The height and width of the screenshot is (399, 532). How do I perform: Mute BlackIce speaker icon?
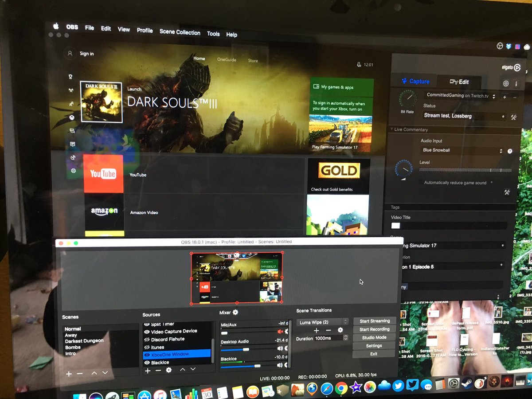pyautogui.click(x=280, y=365)
